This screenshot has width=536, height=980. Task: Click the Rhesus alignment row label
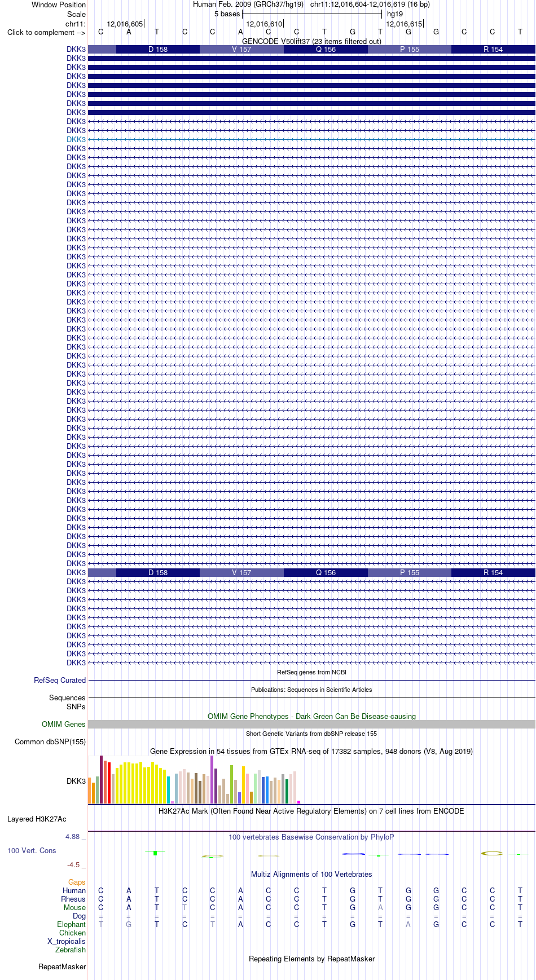pos(73,899)
